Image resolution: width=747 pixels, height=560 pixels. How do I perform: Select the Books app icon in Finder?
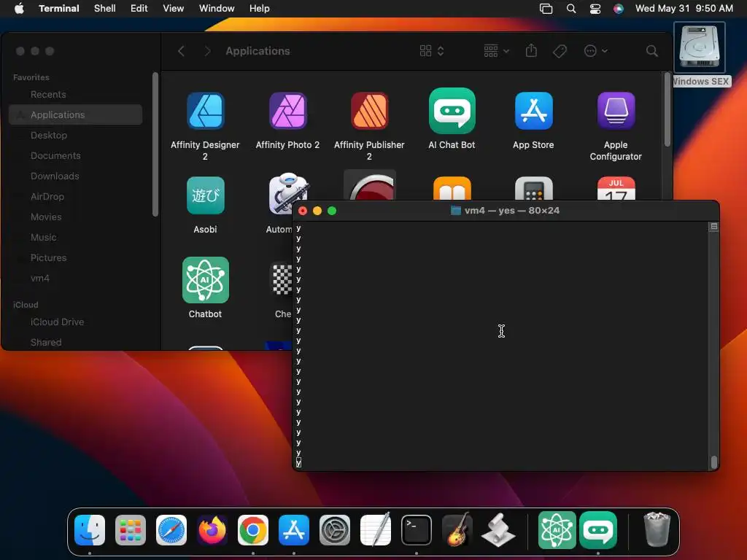pos(452,189)
